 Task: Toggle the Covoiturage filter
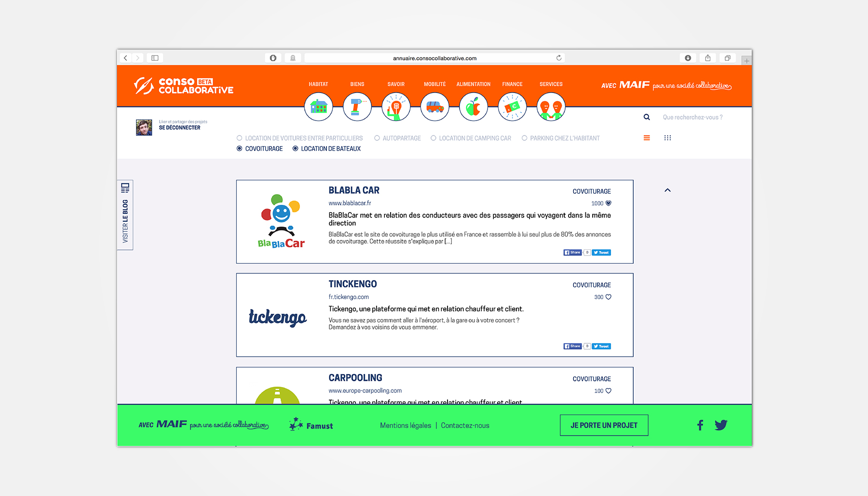coord(259,149)
